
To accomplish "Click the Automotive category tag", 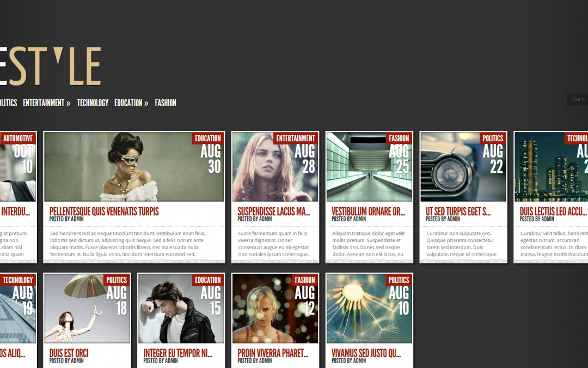I will (x=17, y=138).
